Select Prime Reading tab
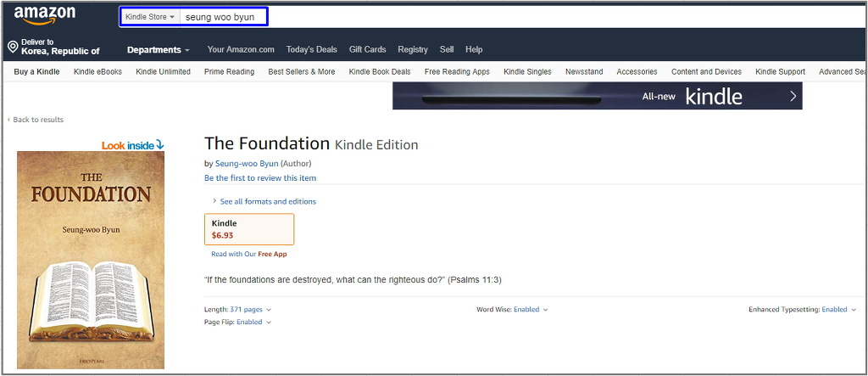This screenshot has width=868, height=376. click(229, 71)
